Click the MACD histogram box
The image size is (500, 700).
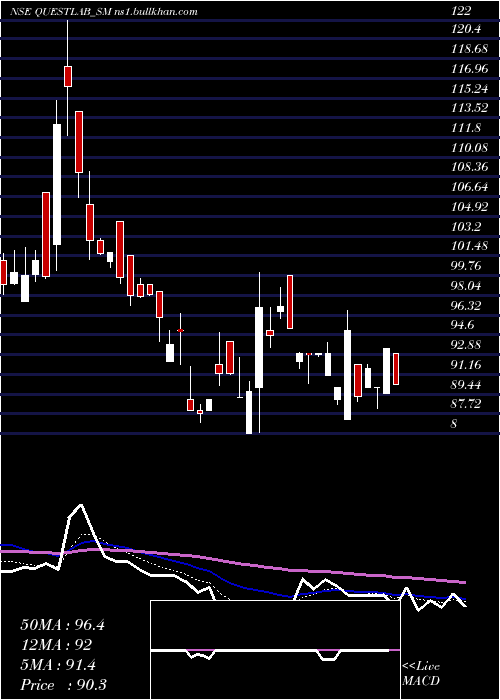coord(275,650)
